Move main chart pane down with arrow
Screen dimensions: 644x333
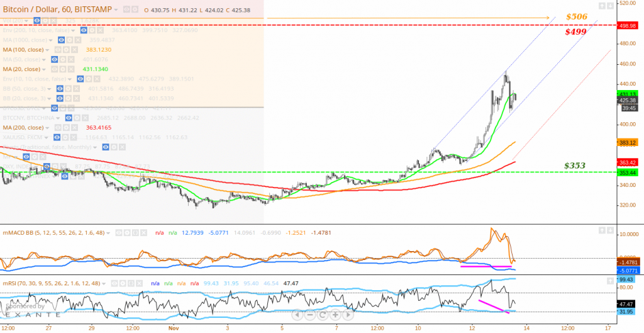pyautogui.click(x=610, y=6)
